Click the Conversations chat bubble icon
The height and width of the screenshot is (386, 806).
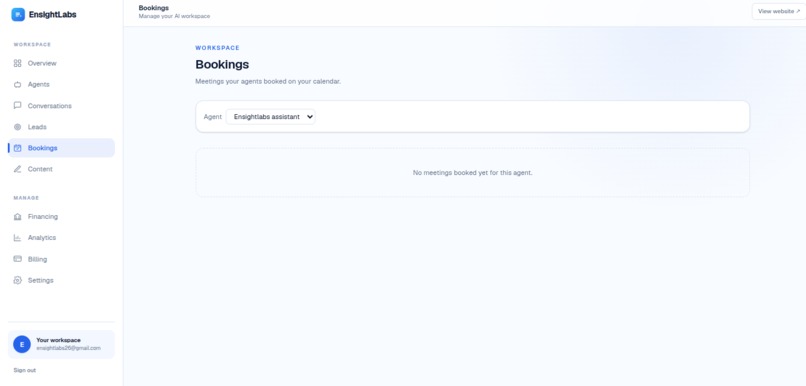click(17, 105)
